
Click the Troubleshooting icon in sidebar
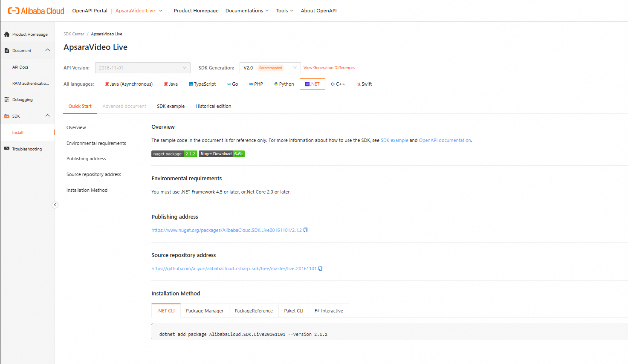(x=7, y=149)
